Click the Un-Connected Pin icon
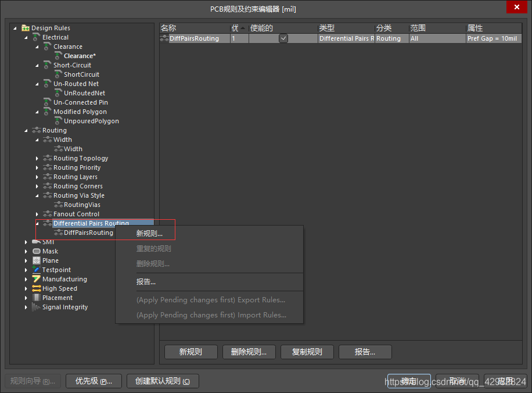Viewport: 532px width, 393px height. (x=48, y=102)
